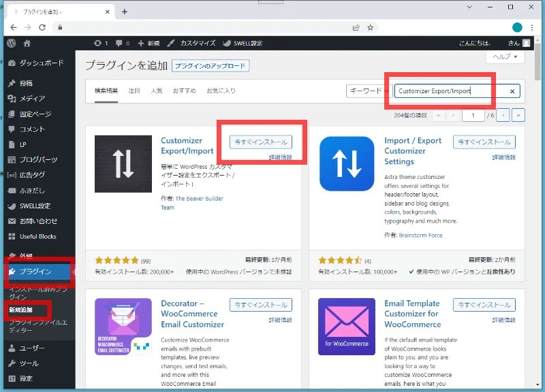Open the キーワード search type dropdown
This screenshot has height=392, width=545.
(369, 91)
